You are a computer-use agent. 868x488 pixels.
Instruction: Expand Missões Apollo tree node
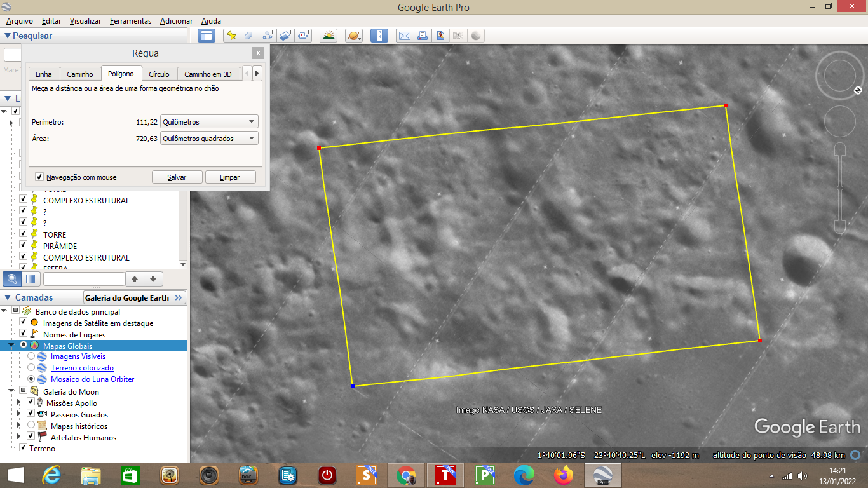19,402
